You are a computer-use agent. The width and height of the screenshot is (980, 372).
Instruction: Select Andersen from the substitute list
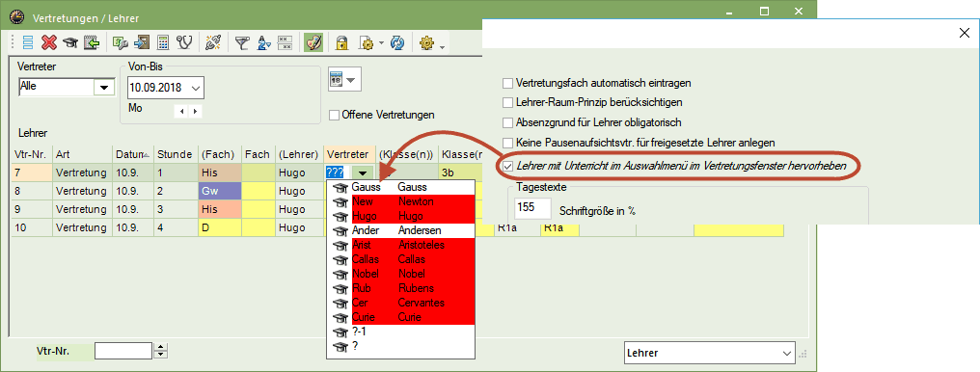click(400, 229)
